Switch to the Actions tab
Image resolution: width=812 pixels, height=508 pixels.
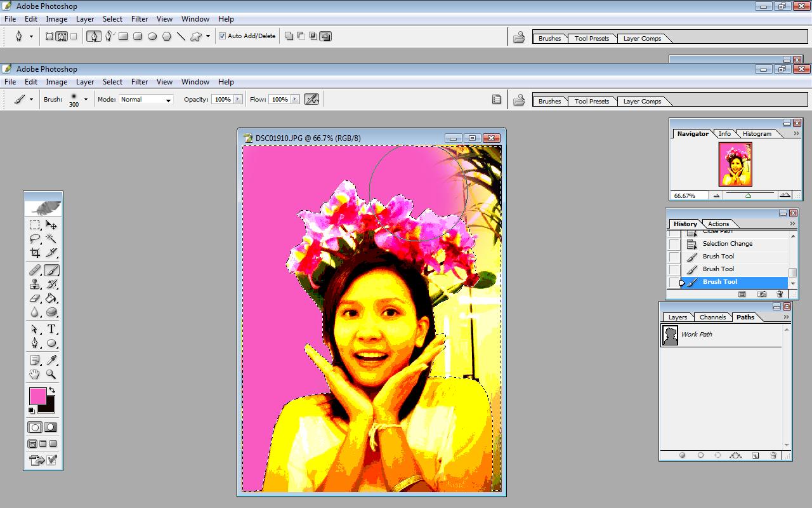[718, 224]
